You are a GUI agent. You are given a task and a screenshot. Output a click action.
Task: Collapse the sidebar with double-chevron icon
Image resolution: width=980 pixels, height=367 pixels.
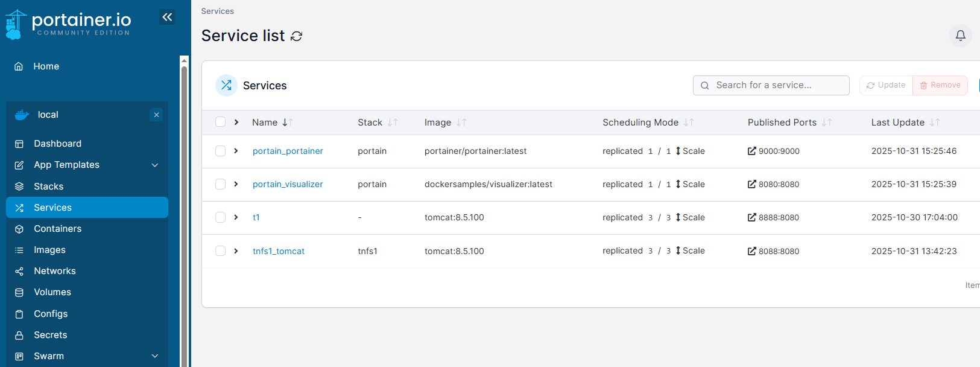click(x=168, y=17)
